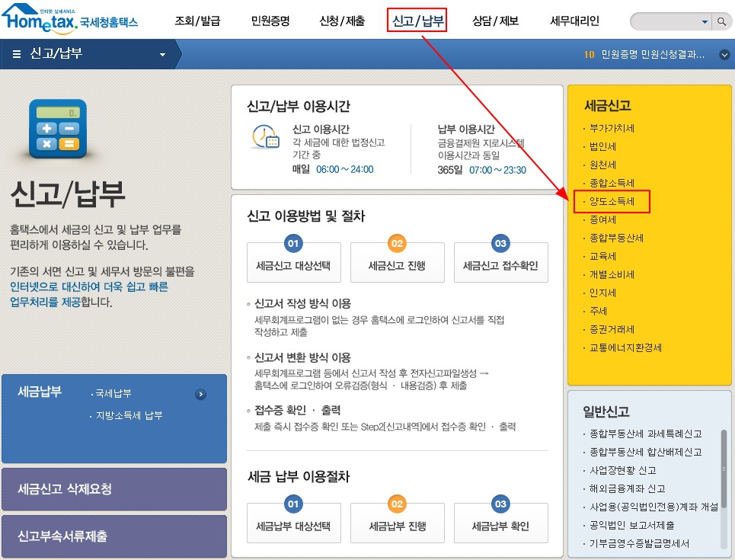This screenshot has height=560, width=735.
Task: Open the 조회/발급 menu
Action: (x=197, y=21)
